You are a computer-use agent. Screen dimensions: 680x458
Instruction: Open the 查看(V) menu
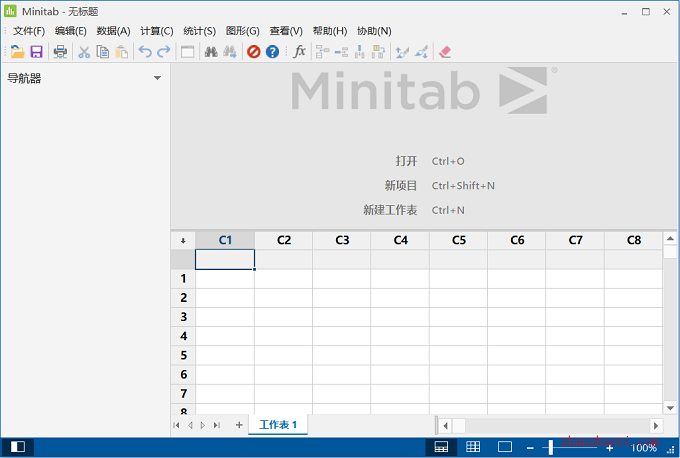(x=286, y=31)
